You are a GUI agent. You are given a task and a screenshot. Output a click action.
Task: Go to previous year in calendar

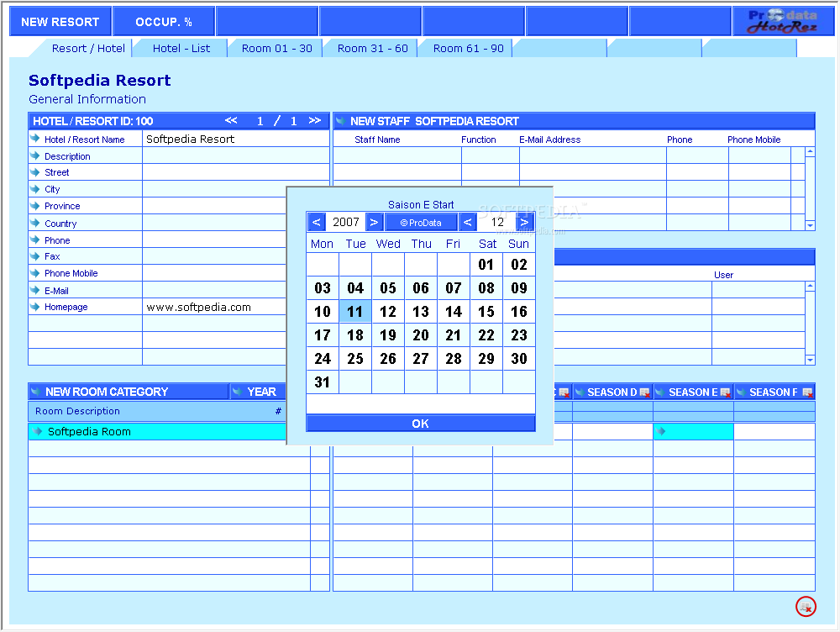click(316, 222)
